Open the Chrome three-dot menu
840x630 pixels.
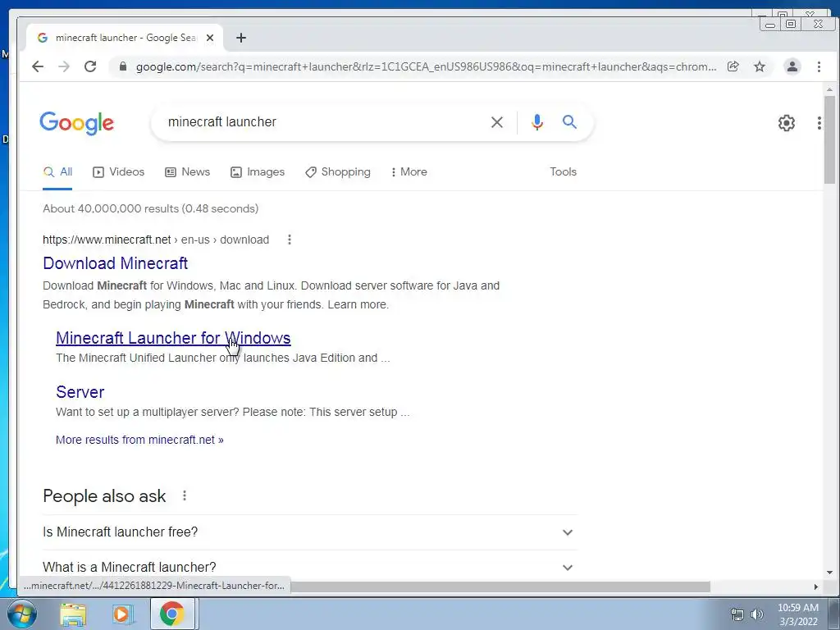[x=819, y=66]
